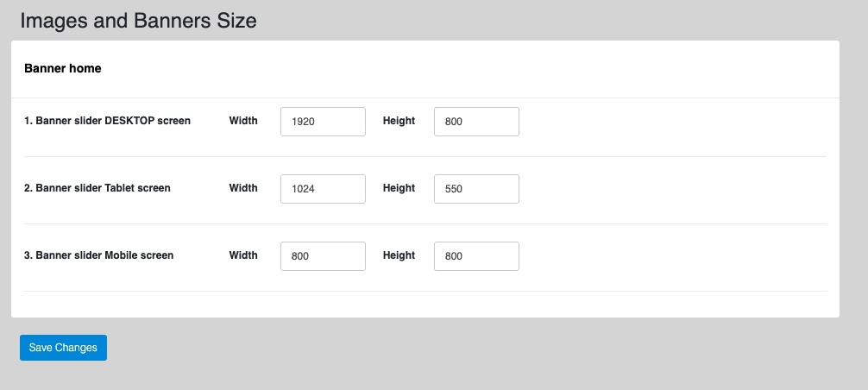
Task: Click the Height label in DESKTOP row
Action: coord(399,121)
